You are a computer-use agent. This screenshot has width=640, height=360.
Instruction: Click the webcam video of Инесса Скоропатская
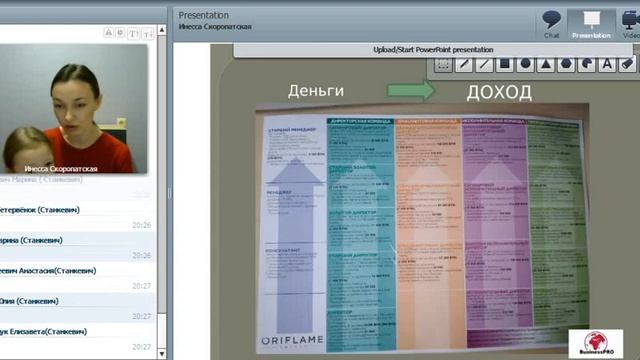[x=73, y=109]
